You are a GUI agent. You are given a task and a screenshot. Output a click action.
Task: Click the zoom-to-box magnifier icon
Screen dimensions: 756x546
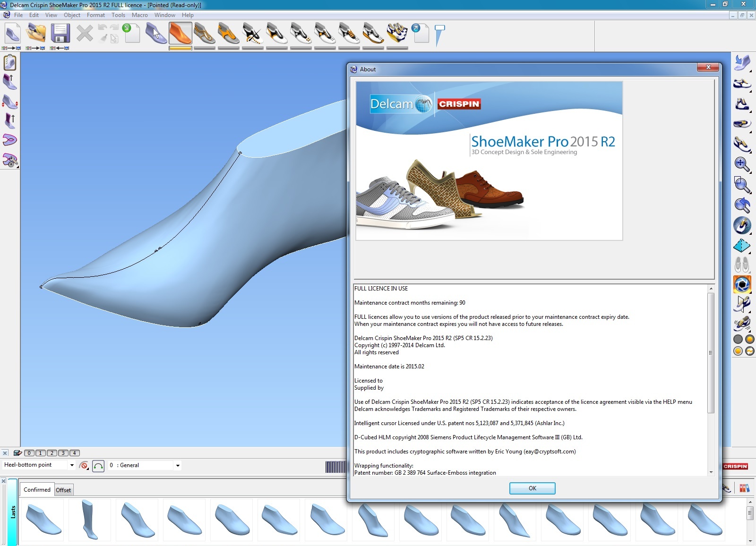[x=742, y=185]
